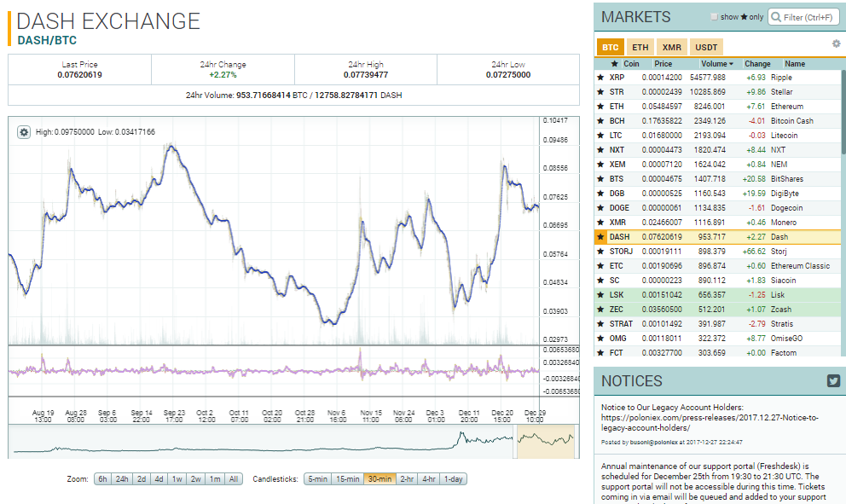Toggle the favorite star for LSK
Screen dimensions: 846x504
[600, 295]
